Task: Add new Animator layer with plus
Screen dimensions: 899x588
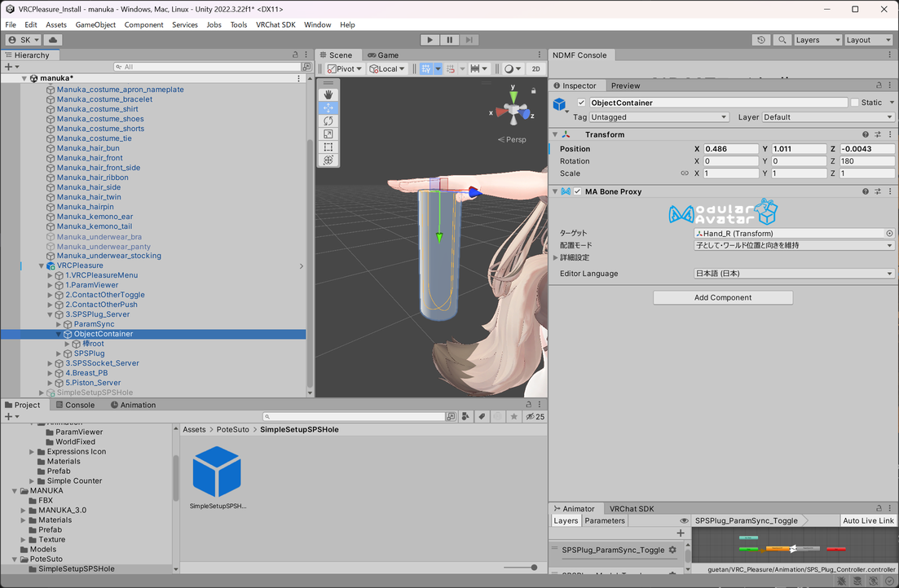Action: pos(681,533)
